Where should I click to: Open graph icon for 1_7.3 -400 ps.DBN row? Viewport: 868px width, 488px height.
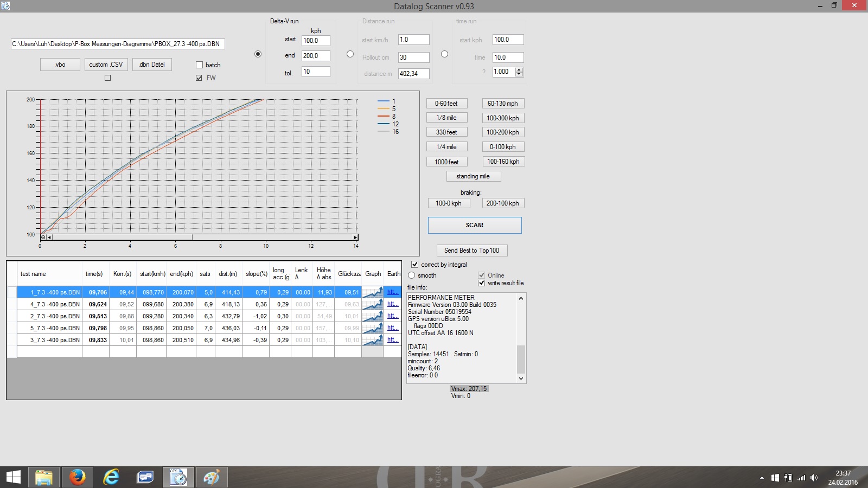tap(372, 292)
